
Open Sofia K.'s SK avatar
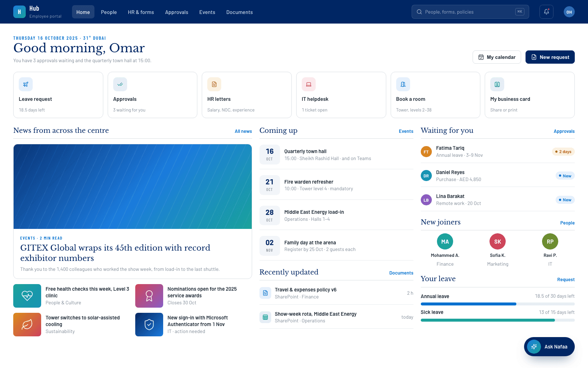point(498,242)
